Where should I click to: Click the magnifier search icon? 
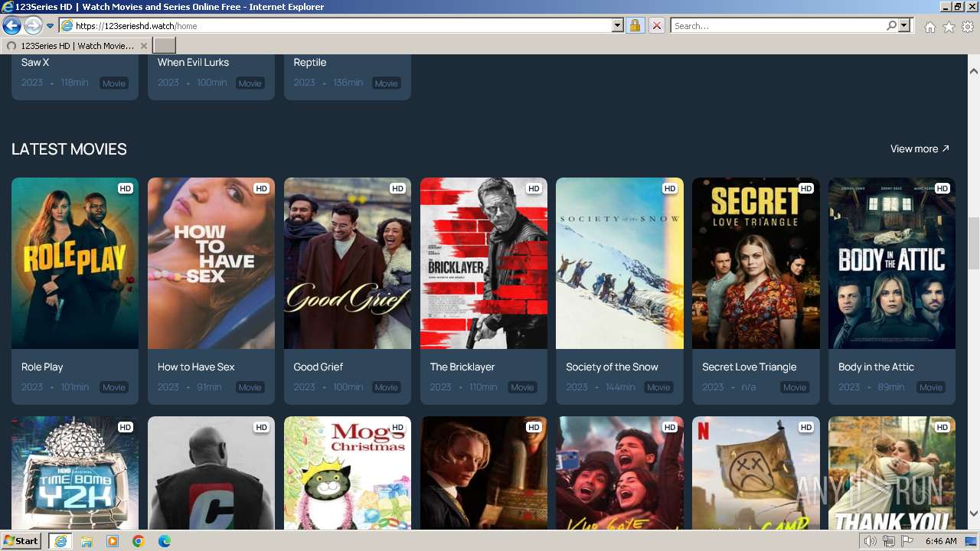[x=891, y=26]
